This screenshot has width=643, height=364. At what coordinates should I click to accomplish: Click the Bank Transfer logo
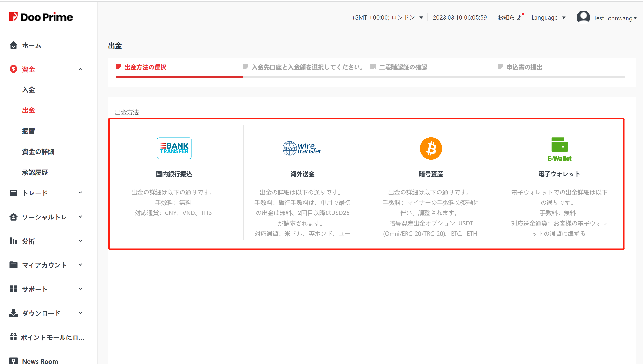pyautogui.click(x=174, y=148)
